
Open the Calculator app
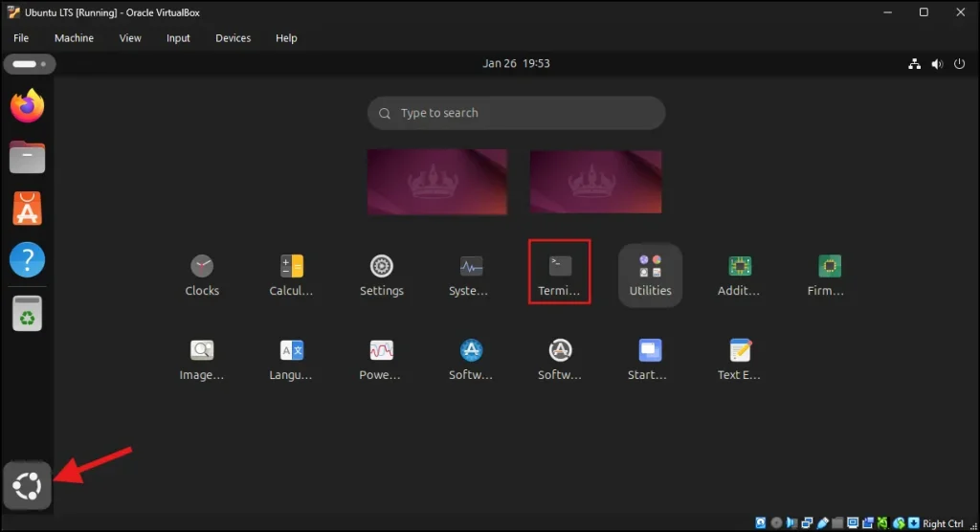pyautogui.click(x=291, y=275)
